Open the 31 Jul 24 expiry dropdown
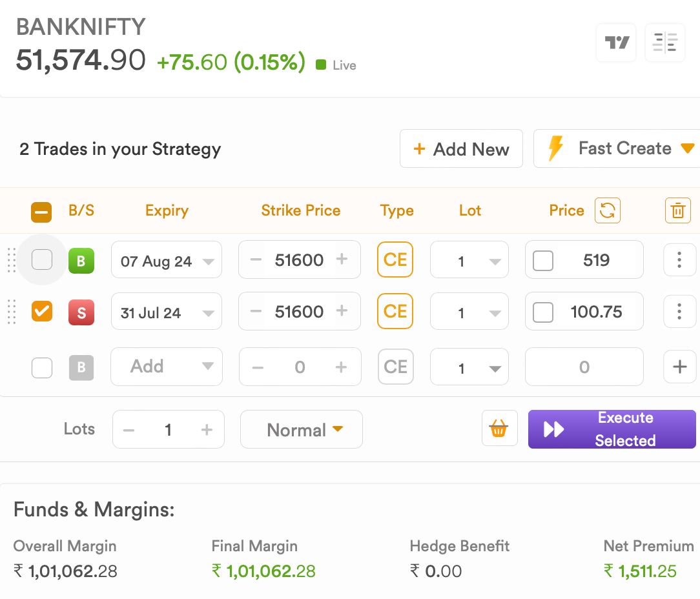 [x=167, y=312]
